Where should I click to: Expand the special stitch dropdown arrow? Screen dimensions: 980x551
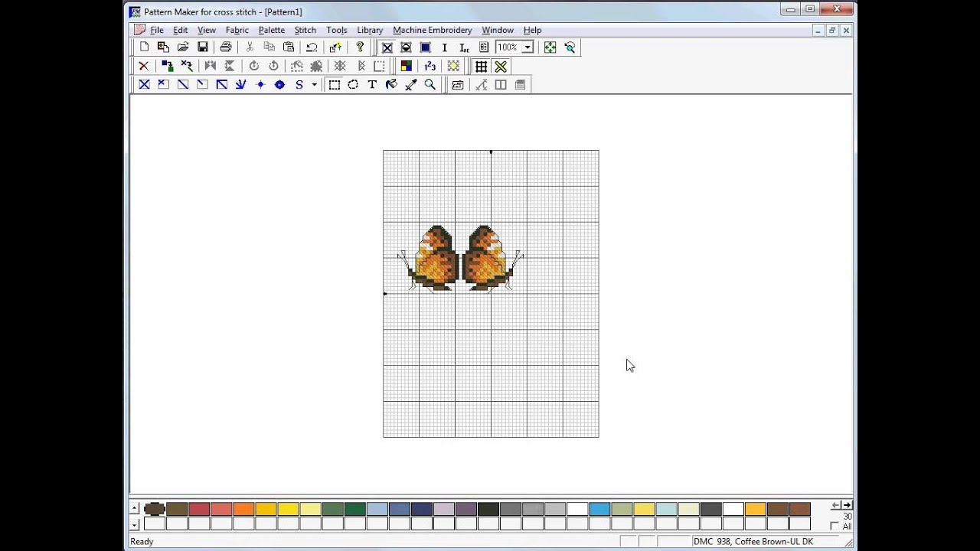tap(314, 85)
